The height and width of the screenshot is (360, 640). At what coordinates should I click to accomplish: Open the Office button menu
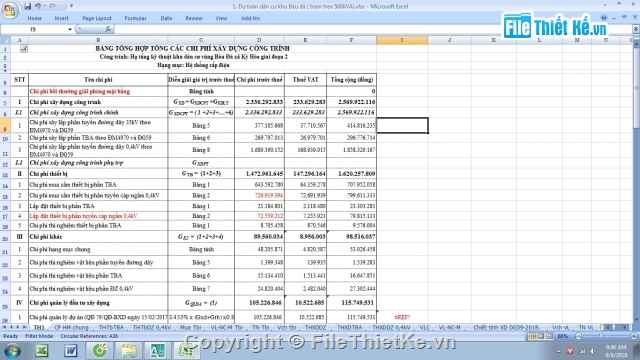click(9, 10)
